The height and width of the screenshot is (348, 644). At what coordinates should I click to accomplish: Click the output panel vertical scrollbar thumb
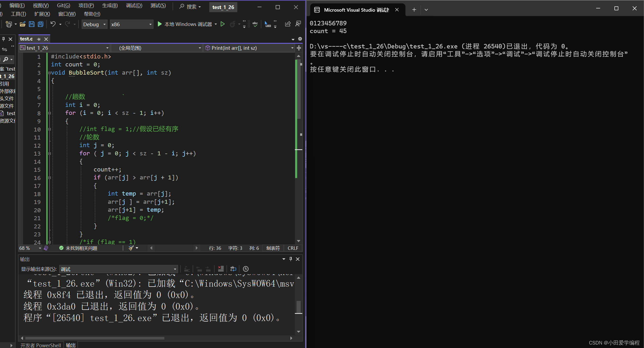pyautogui.click(x=299, y=306)
